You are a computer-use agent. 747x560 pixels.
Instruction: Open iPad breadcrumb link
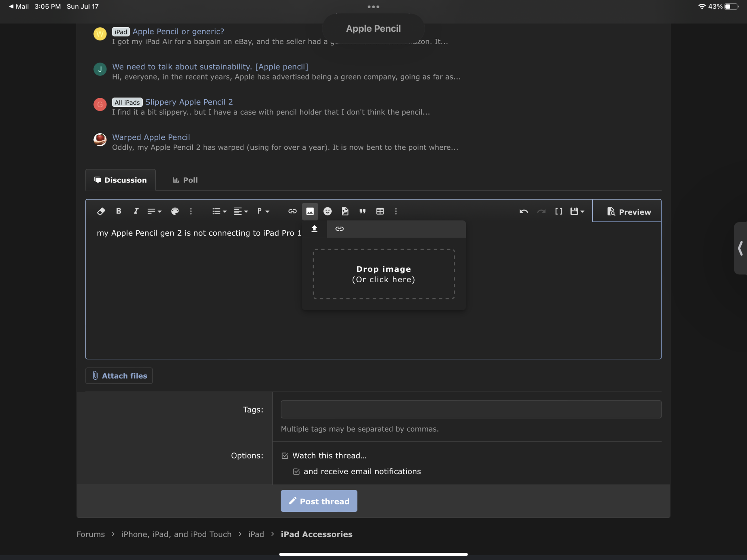pyautogui.click(x=256, y=534)
